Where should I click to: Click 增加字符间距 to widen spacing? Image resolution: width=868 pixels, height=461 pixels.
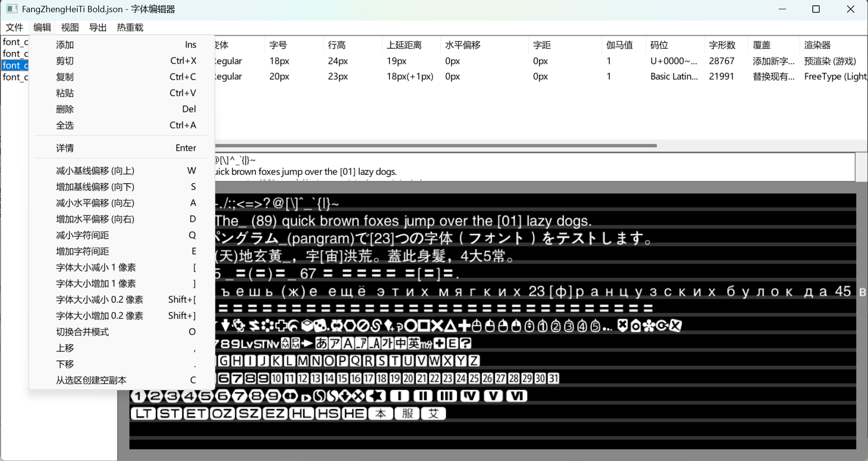[x=82, y=251]
